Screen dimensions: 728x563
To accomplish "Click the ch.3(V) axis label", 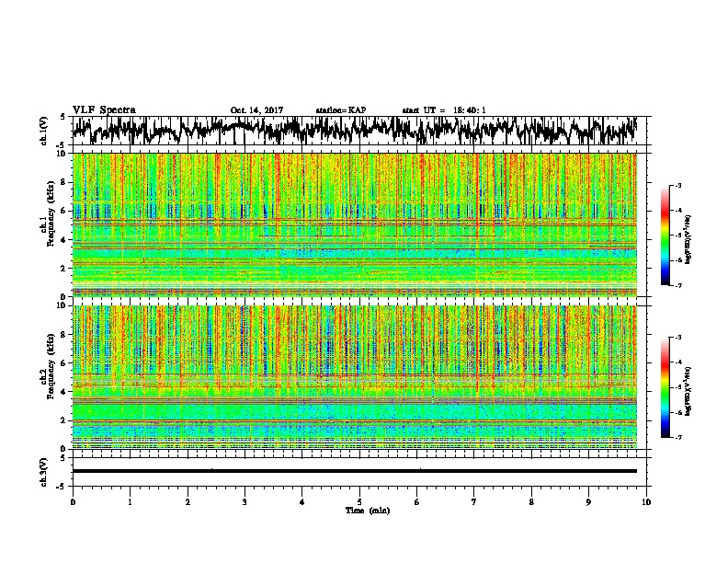I will (43, 472).
